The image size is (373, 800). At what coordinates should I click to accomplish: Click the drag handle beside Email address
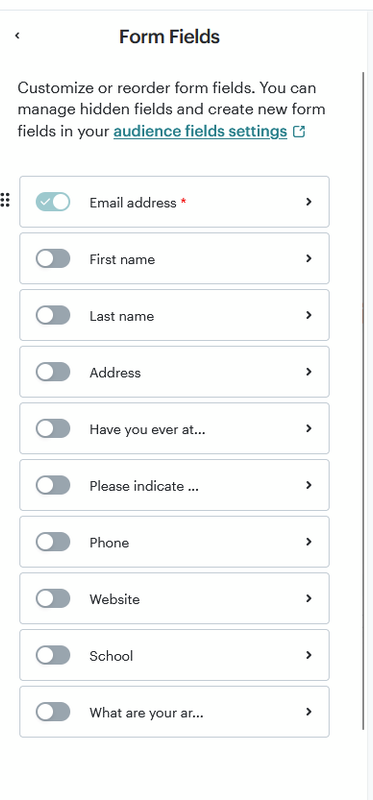5,200
